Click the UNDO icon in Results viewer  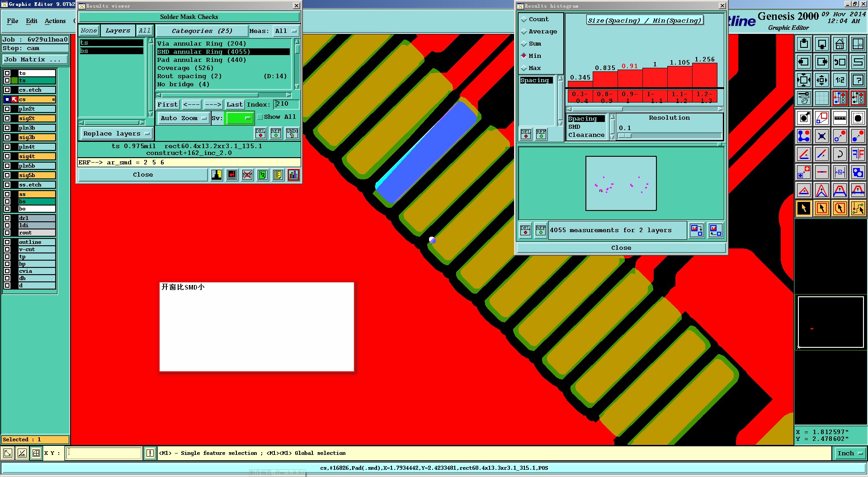(292, 133)
